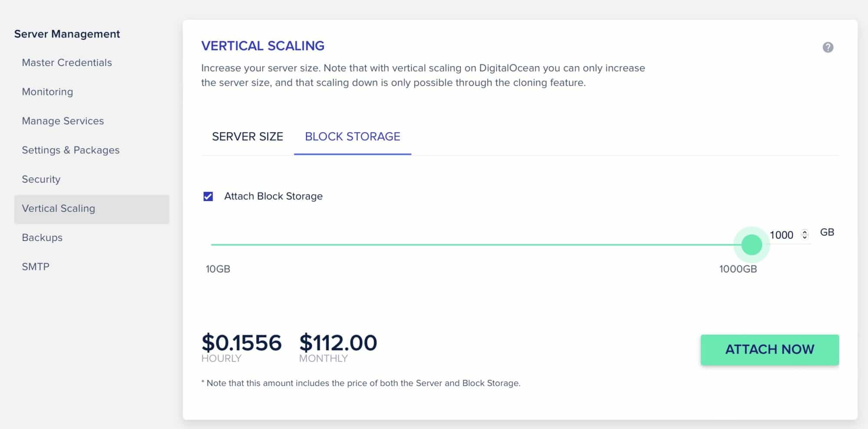Select Security in the sidebar
This screenshot has width=868, height=429.
tap(41, 179)
